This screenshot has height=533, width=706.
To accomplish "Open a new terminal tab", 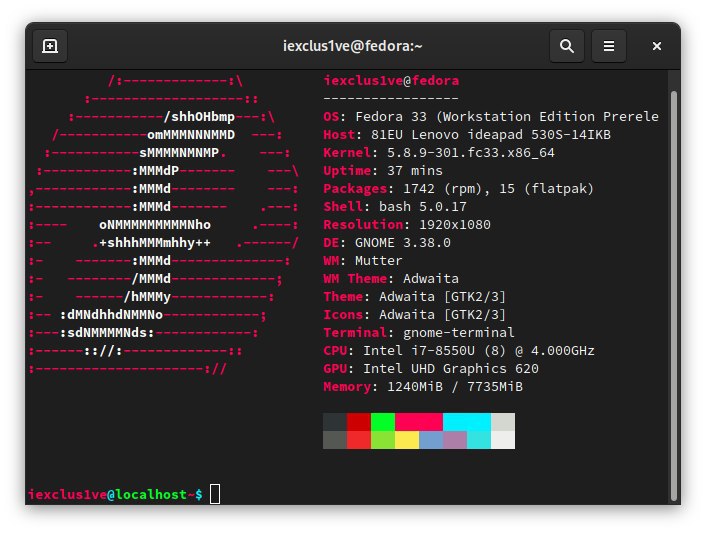I will pos(50,46).
